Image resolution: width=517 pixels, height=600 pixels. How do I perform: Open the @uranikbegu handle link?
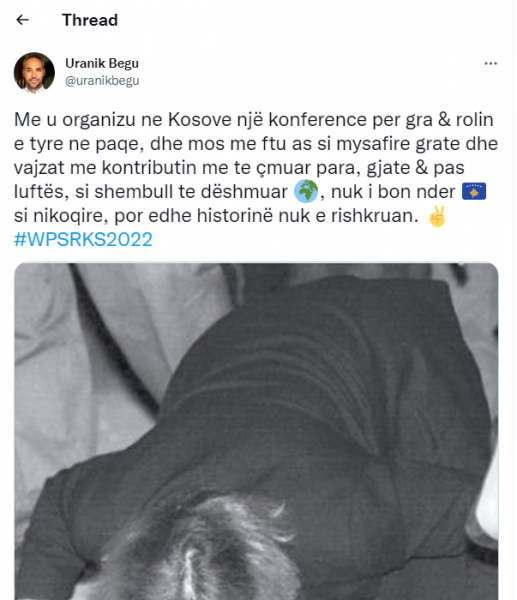[x=102, y=81]
